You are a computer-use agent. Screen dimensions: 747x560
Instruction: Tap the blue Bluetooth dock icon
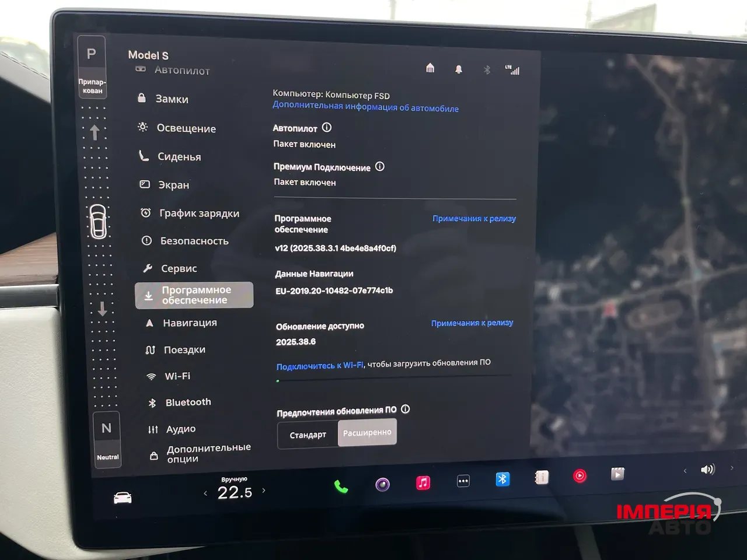(502, 479)
